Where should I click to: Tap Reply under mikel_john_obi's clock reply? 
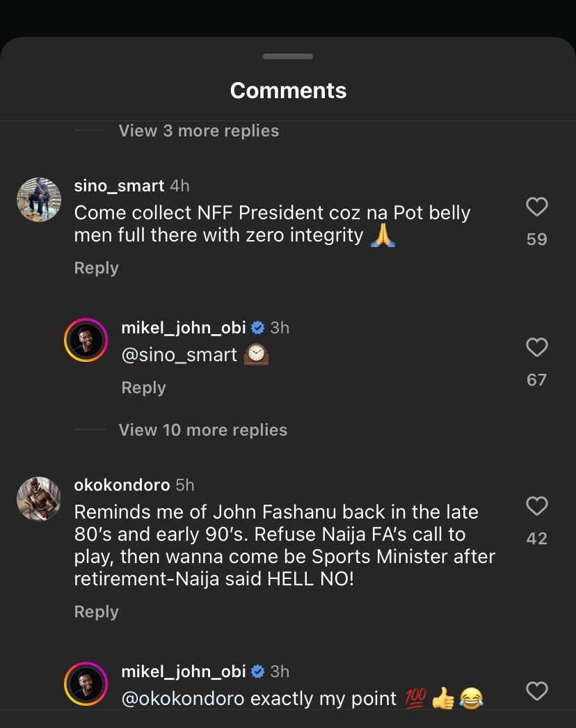[x=143, y=388]
